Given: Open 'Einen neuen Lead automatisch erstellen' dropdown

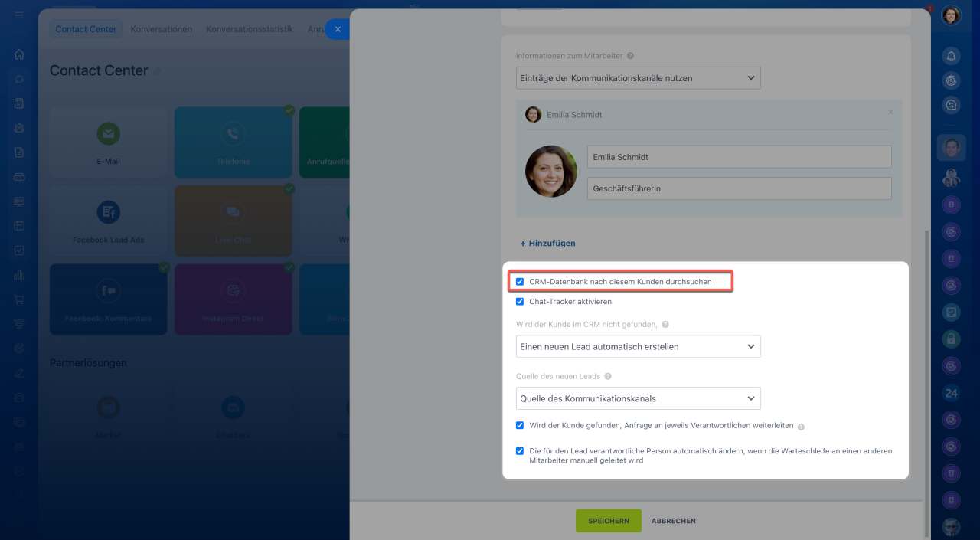Looking at the screenshot, I should coord(639,346).
